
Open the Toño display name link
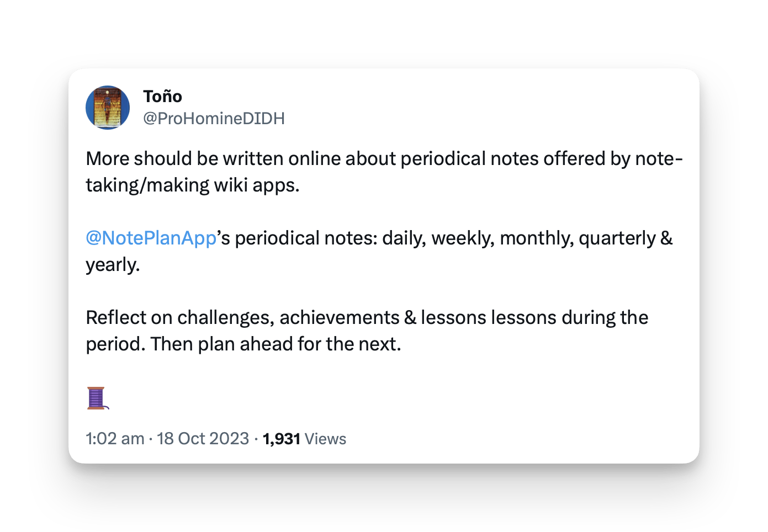(162, 97)
